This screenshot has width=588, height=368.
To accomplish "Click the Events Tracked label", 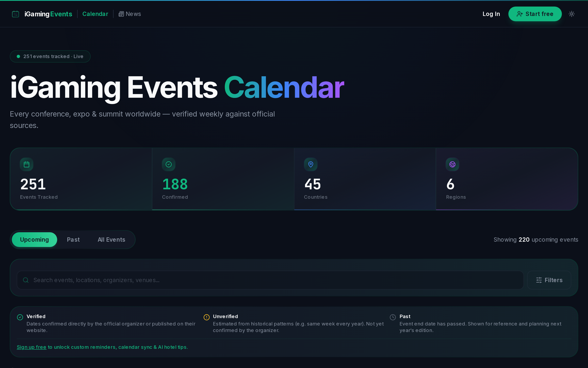I will point(39,197).
